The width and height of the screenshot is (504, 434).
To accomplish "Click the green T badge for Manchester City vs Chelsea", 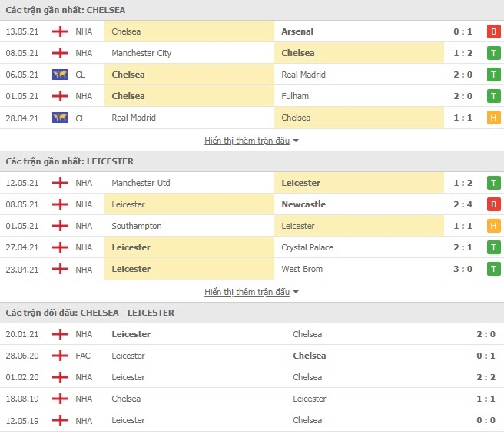I will (494, 53).
